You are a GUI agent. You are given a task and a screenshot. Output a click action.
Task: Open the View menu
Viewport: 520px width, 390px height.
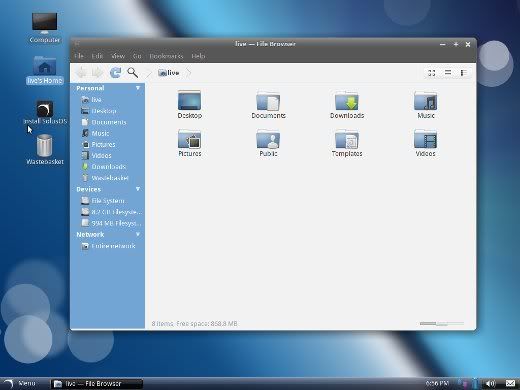click(x=118, y=56)
